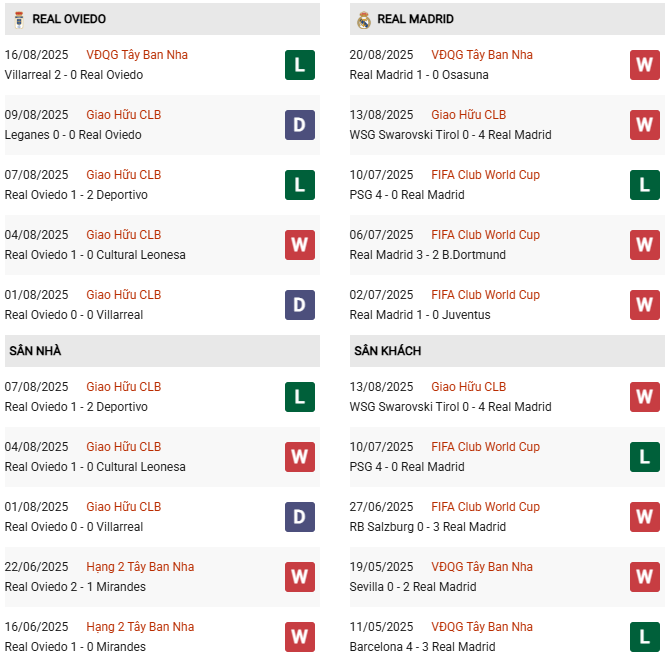Click W badge for Real Oviedo 1-0 Mirandes

point(299,637)
